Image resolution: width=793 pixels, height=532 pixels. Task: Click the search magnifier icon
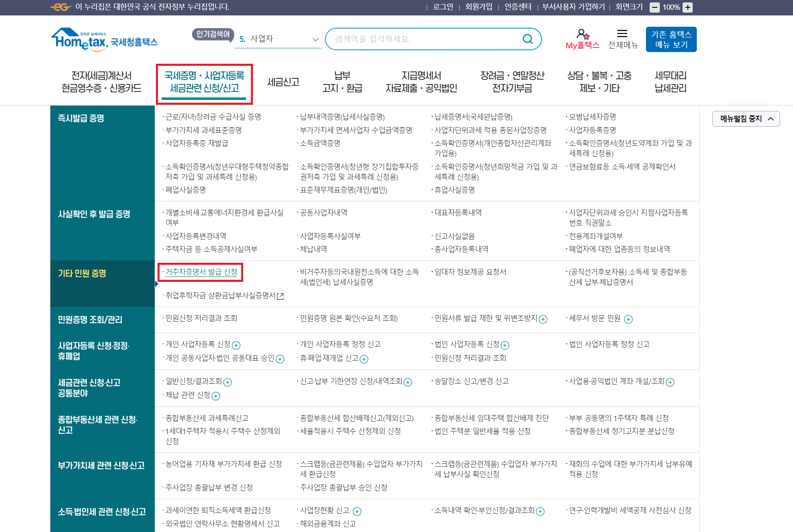tap(527, 39)
